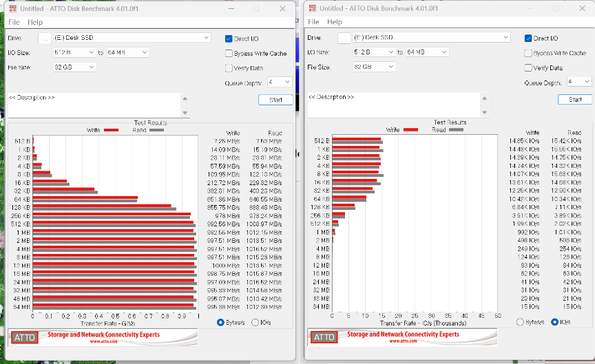The image size is (595, 364).
Task: Click the ATTO logo banner in left window
Action: pyautogui.click(x=103, y=337)
